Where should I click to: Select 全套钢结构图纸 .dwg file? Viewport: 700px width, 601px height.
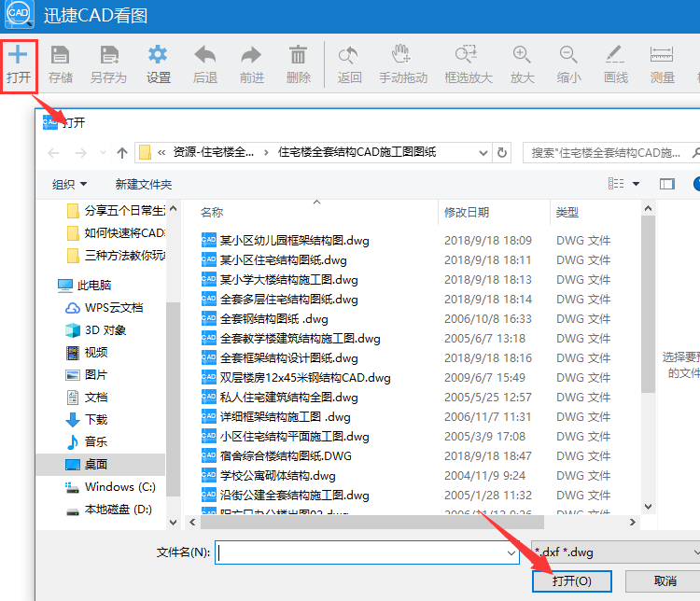point(265,319)
